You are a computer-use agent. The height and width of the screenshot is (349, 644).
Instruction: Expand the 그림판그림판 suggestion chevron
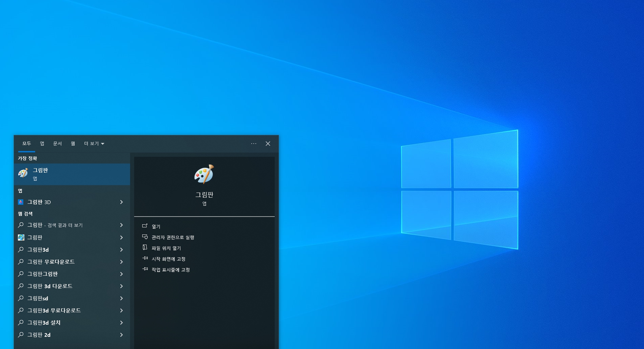point(121,274)
